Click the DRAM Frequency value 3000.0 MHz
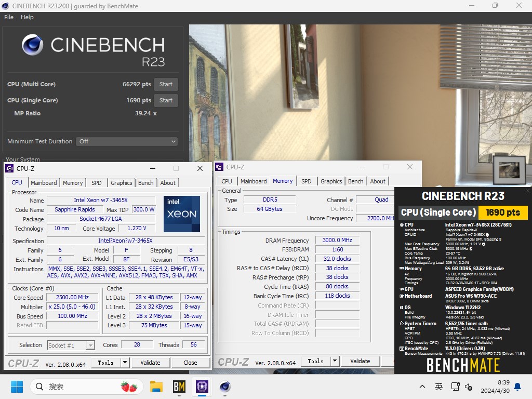The width and height of the screenshot is (532, 399). (x=337, y=240)
